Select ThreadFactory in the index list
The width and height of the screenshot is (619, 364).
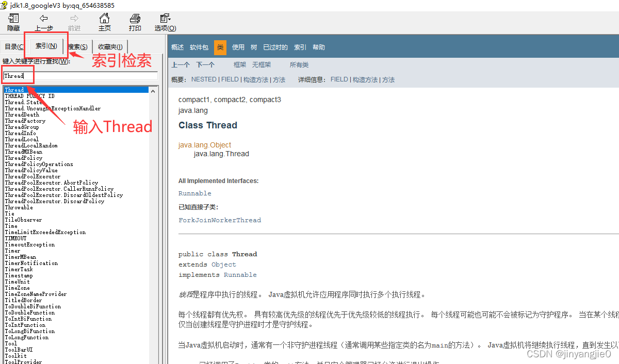25,121
